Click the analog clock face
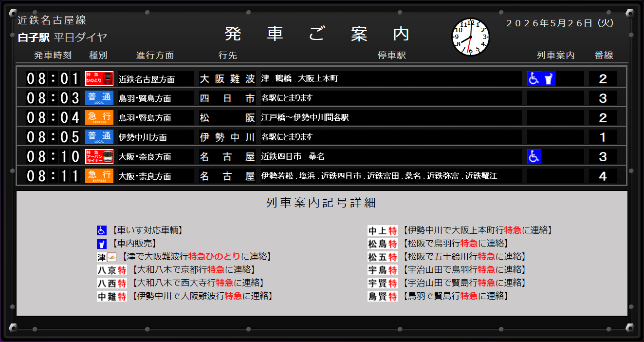Viewport: 644px width, 342px height. [x=471, y=37]
